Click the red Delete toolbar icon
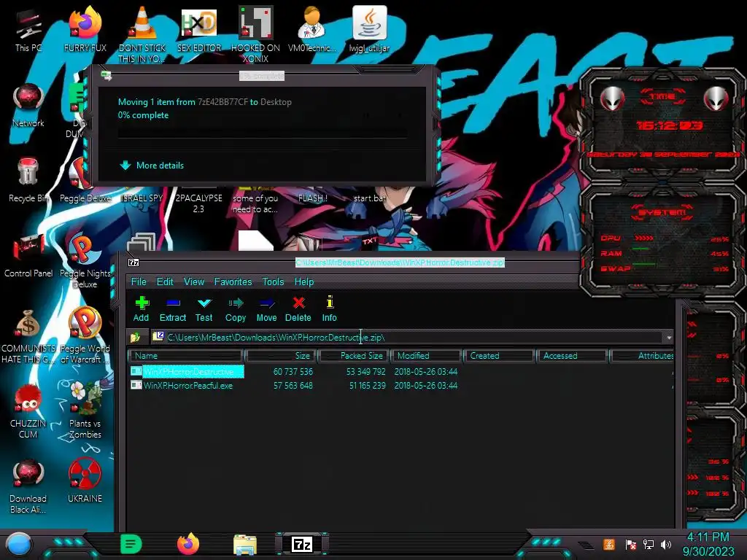This screenshot has height=560, width=747. pyautogui.click(x=298, y=309)
